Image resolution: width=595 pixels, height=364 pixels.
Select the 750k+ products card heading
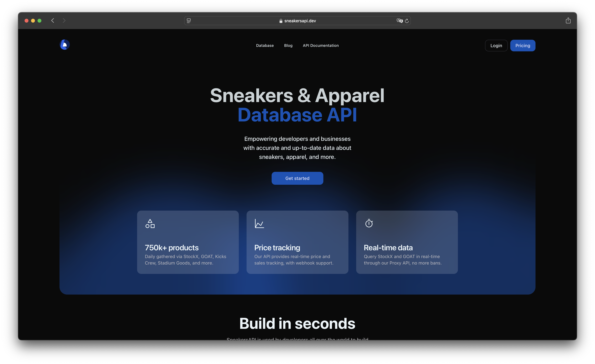(172, 248)
